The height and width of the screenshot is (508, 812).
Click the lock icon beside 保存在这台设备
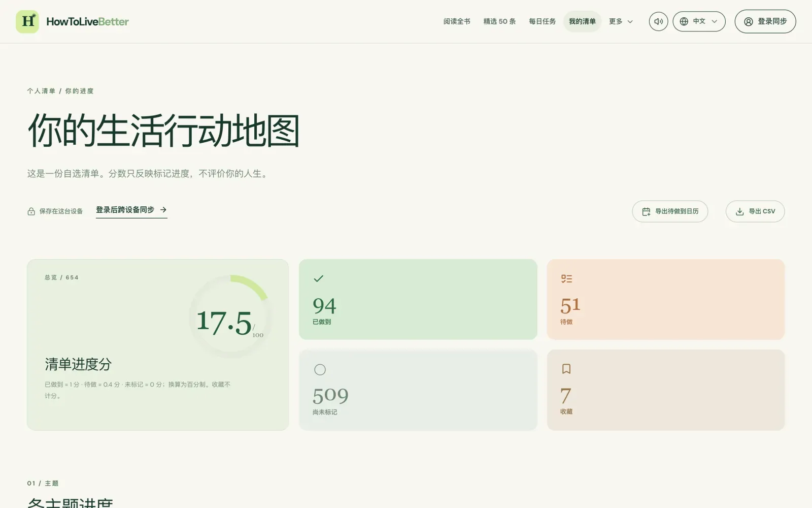(31, 211)
